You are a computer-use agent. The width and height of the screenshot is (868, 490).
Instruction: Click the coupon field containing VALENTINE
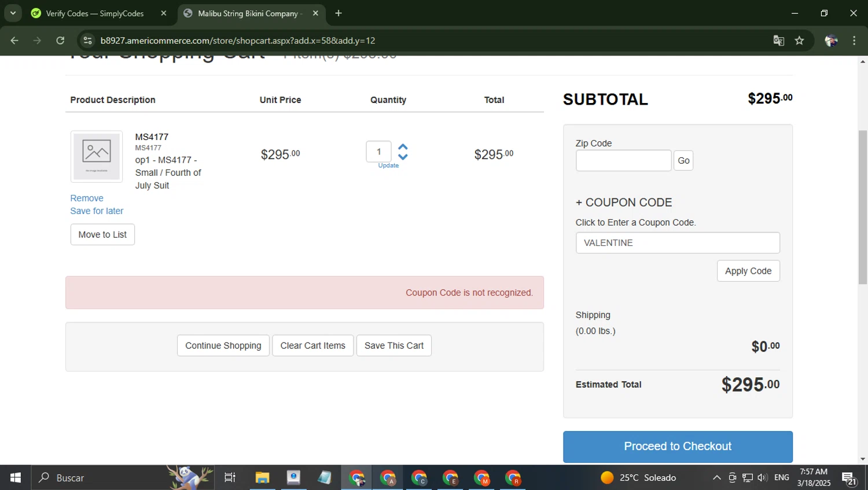coord(678,243)
